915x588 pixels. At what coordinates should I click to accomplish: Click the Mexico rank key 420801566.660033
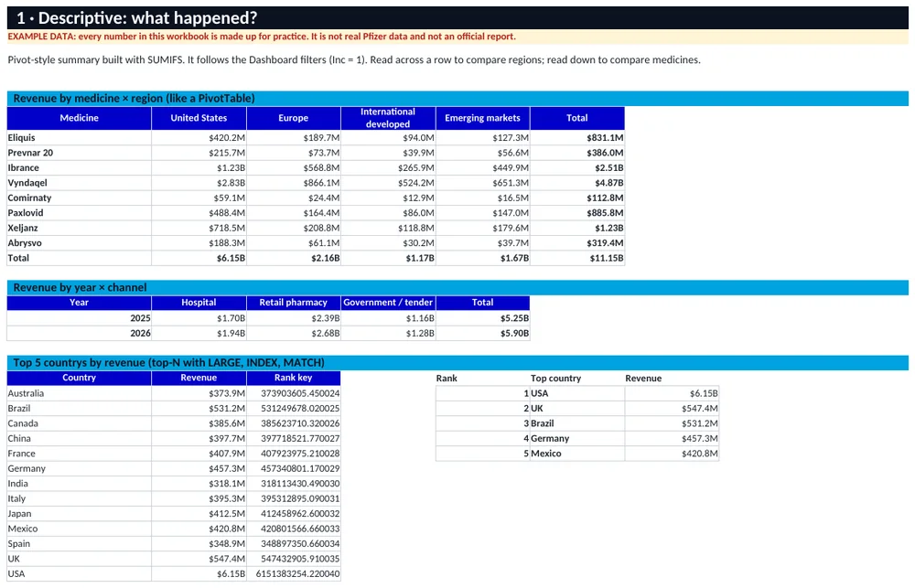pyautogui.click(x=294, y=529)
